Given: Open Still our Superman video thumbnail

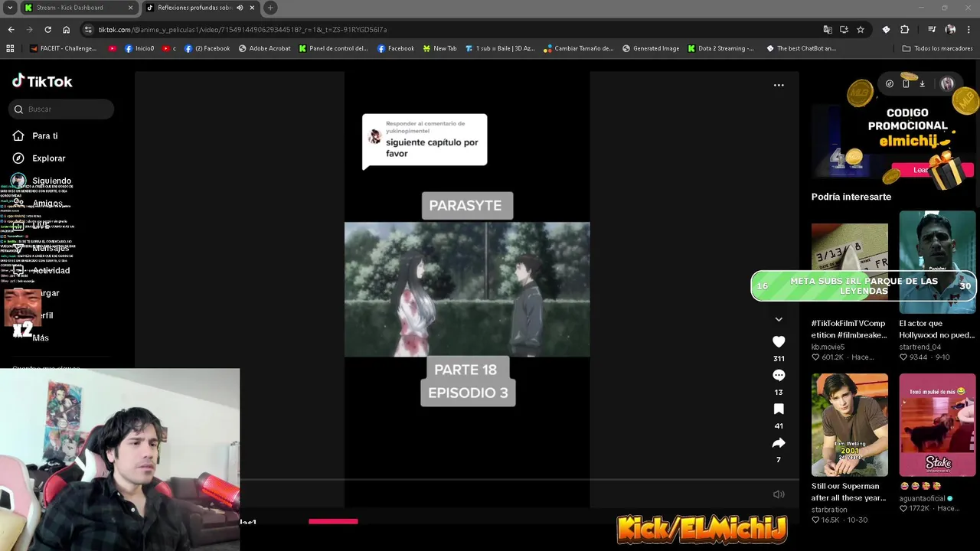Looking at the screenshot, I should coord(850,425).
